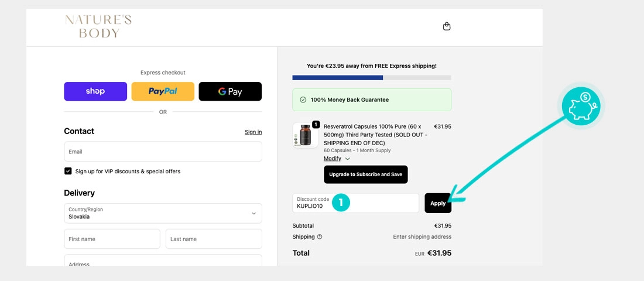Focus the Email input field
This screenshot has width=644, height=281.
(x=163, y=152)
